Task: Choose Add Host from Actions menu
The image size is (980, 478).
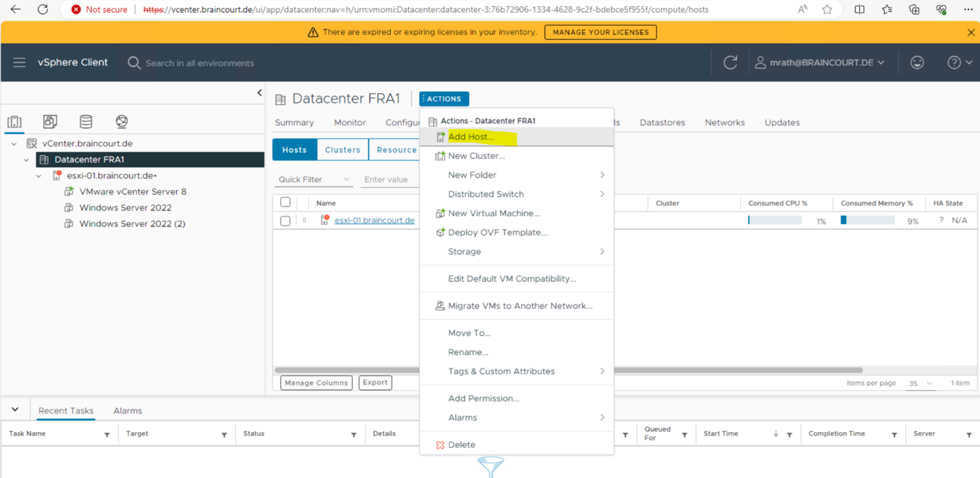Action: tap(471, 137)
